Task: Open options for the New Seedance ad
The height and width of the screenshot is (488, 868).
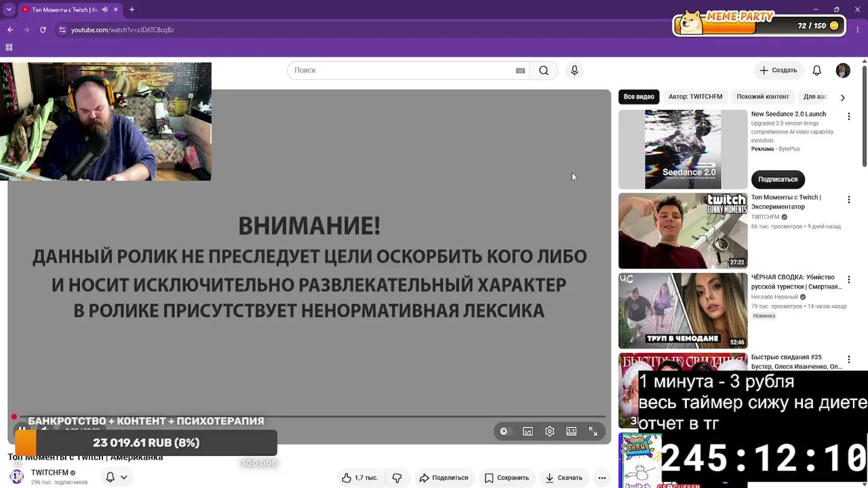Action: [848, 117]
